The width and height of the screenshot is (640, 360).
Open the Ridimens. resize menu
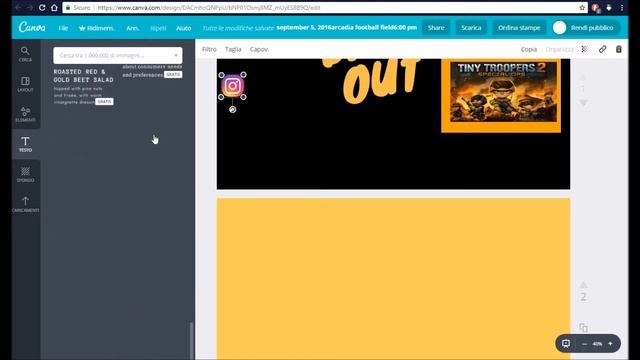click(x=96, y=28)
